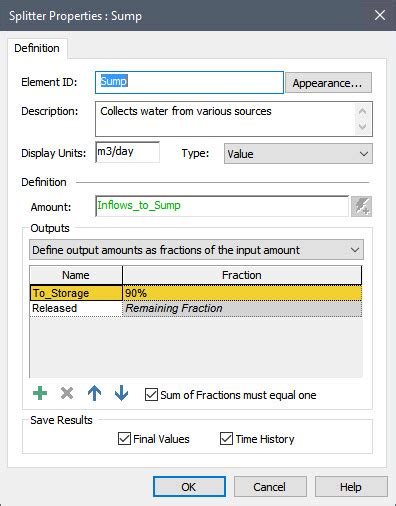
Task: Toggle Sum of Fractions must equal one
Action: tap(151, 395)
